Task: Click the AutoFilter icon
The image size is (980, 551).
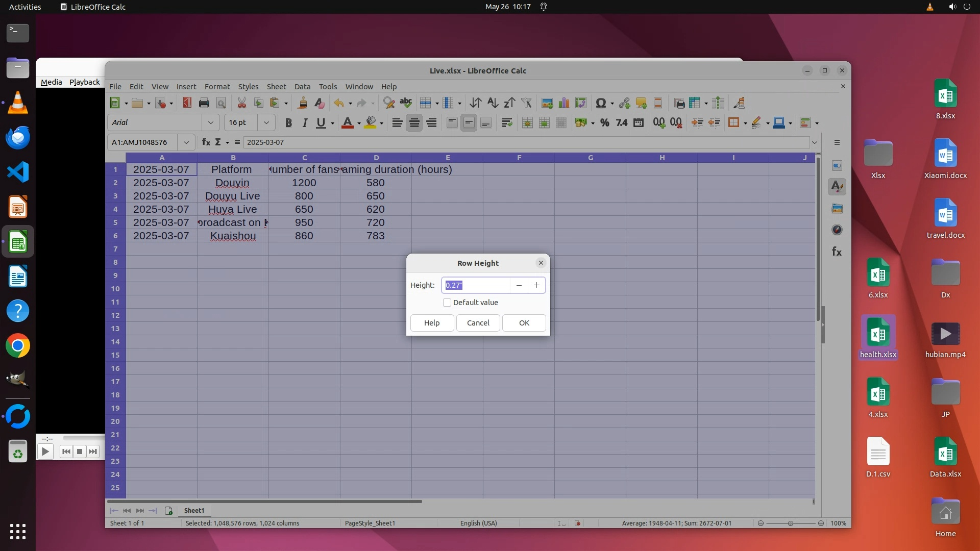Action: 526,103
